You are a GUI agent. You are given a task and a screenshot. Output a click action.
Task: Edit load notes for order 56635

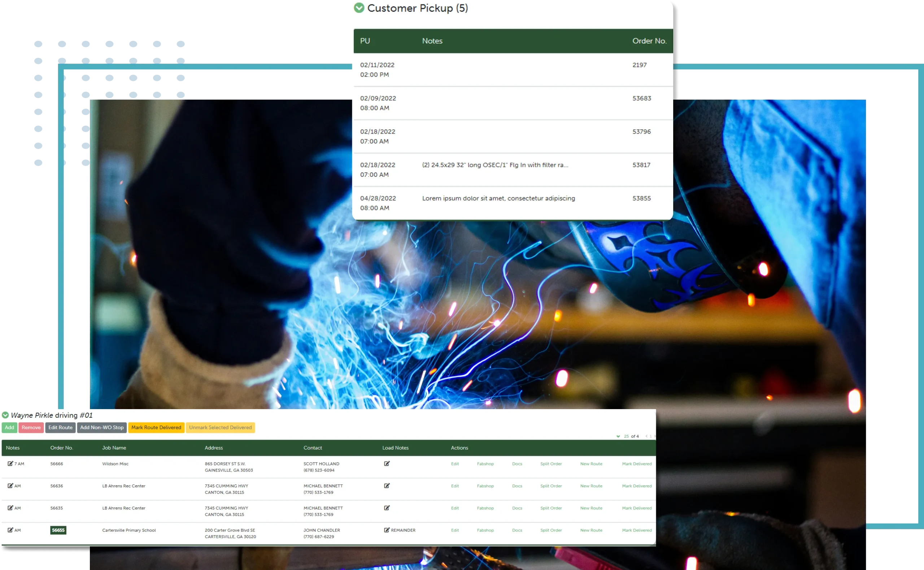[387, 508]
